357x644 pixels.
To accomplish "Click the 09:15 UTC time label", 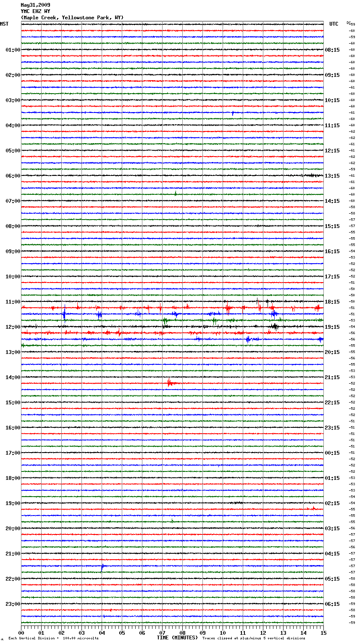I will (x=332, y=75).
